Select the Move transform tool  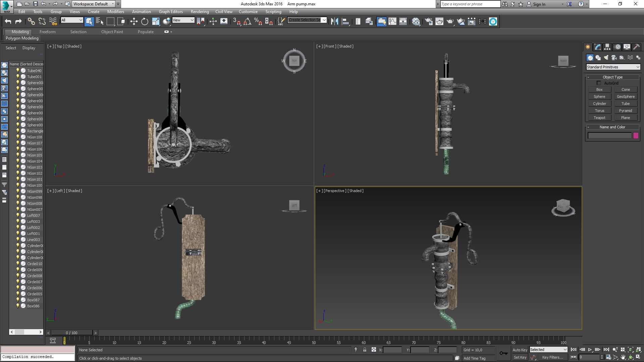(134, 21)
